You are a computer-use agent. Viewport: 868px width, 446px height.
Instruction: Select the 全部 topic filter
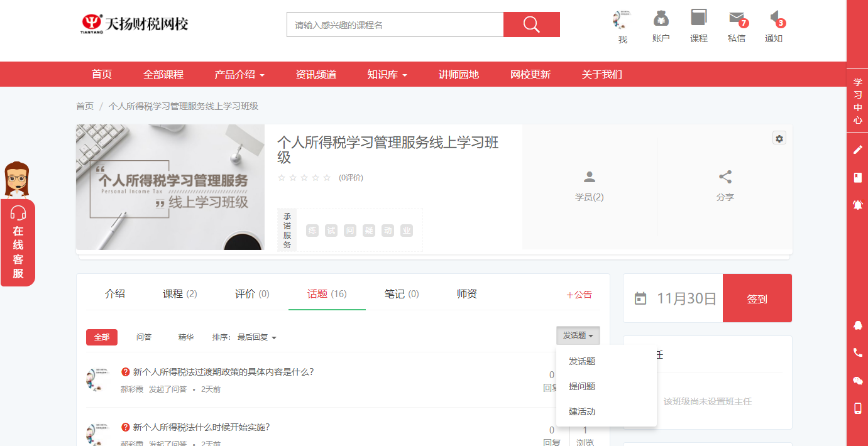coord(102,337)
